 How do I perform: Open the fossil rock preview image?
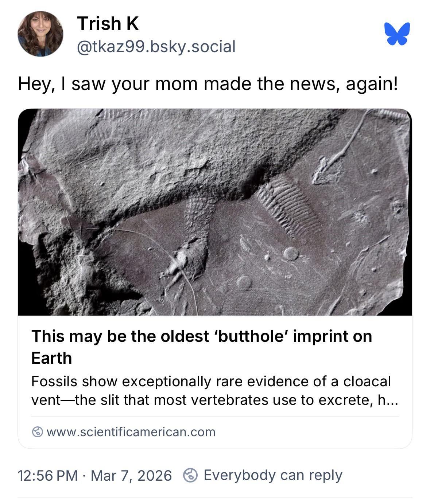coord(215,212)
